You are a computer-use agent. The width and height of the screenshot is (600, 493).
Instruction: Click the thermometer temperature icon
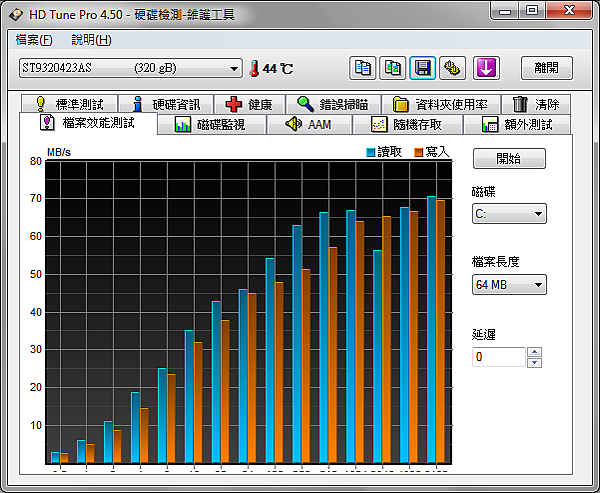254,69
